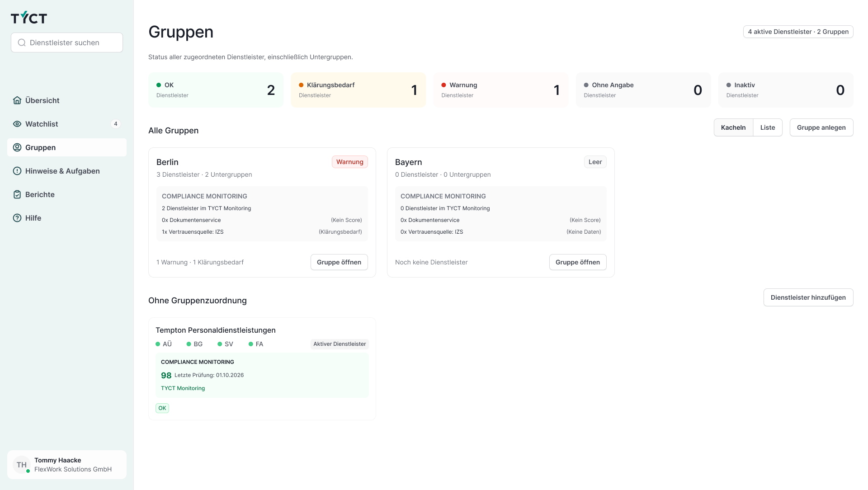Open the Bayern group via Gruppe öffnen

click(x=578, y=262)
